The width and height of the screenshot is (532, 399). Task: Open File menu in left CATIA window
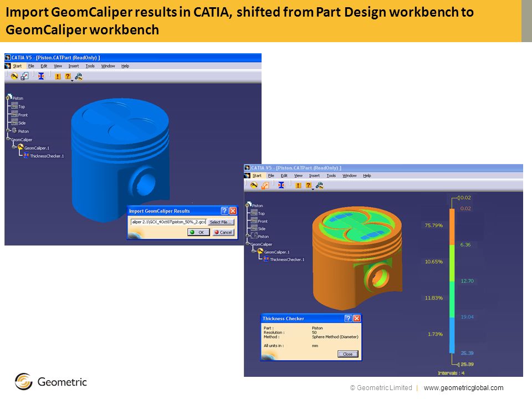coord(31,66)
